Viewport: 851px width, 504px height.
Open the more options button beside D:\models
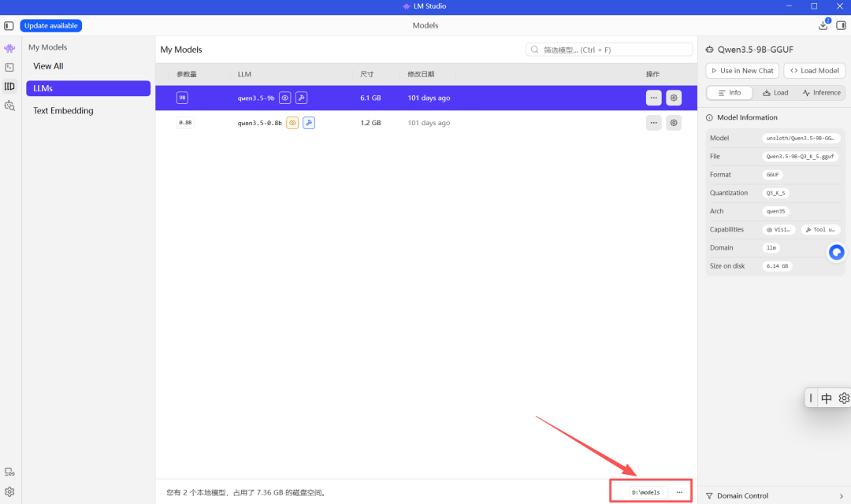[x=679, y=492]
